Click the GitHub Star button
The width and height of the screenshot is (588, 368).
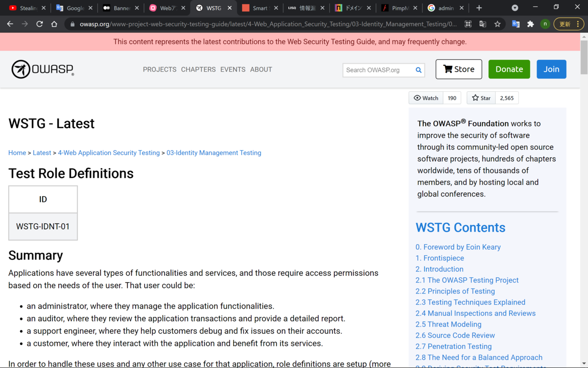[481, 98]
